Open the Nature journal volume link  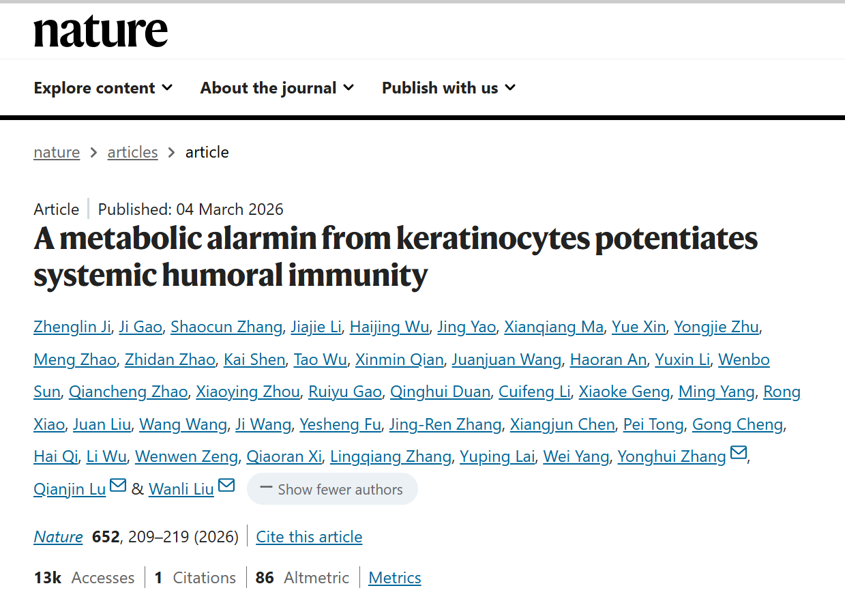(x=58, y=537)
